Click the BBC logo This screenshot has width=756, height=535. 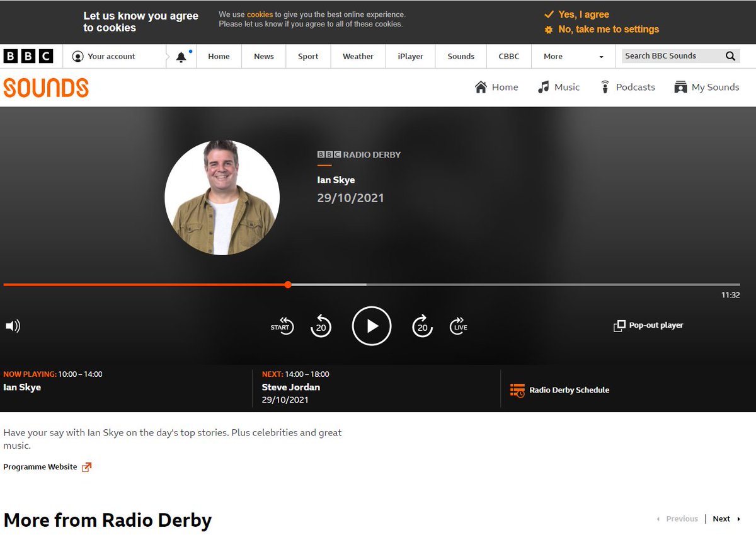[28, 56]
